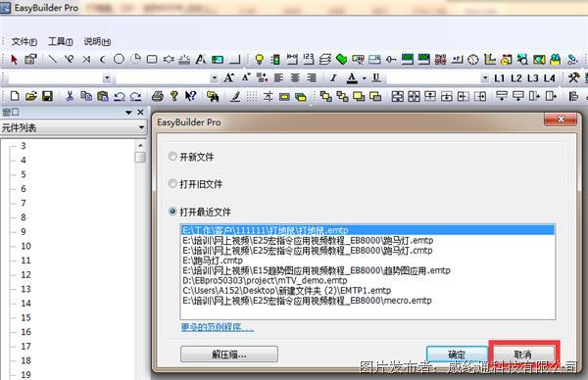The image size is (588, 380).
Task: Open help with yellow question mark
Action: click(174, 96)
